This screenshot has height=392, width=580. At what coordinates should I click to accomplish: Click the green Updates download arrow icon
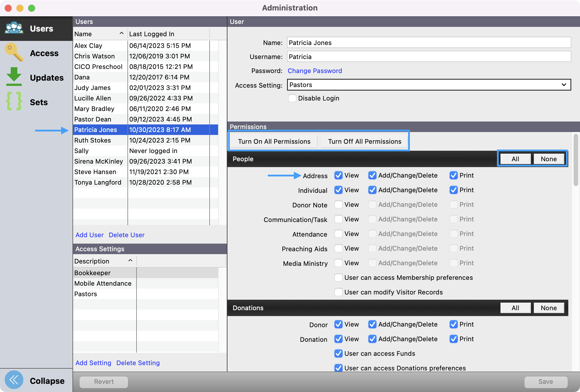[x=14, y=77]
